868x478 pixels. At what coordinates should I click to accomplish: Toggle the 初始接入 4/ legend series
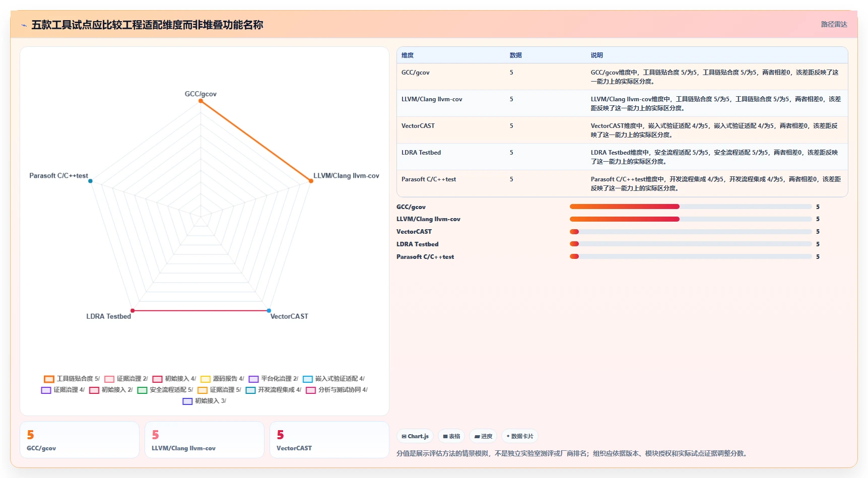(174, 379)
